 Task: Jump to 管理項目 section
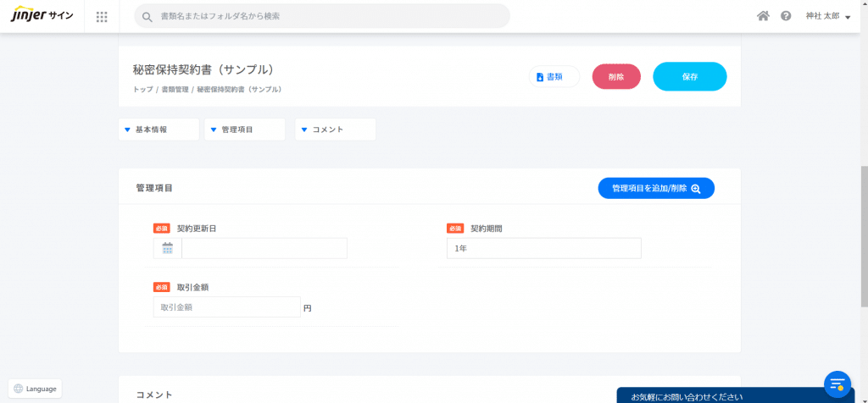click(244, 130)
